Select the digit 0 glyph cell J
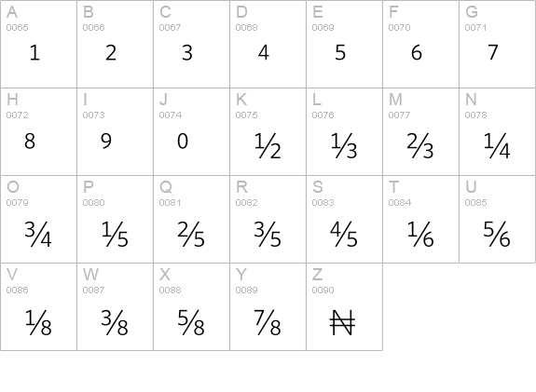536x392 pixels. point(183,141)
